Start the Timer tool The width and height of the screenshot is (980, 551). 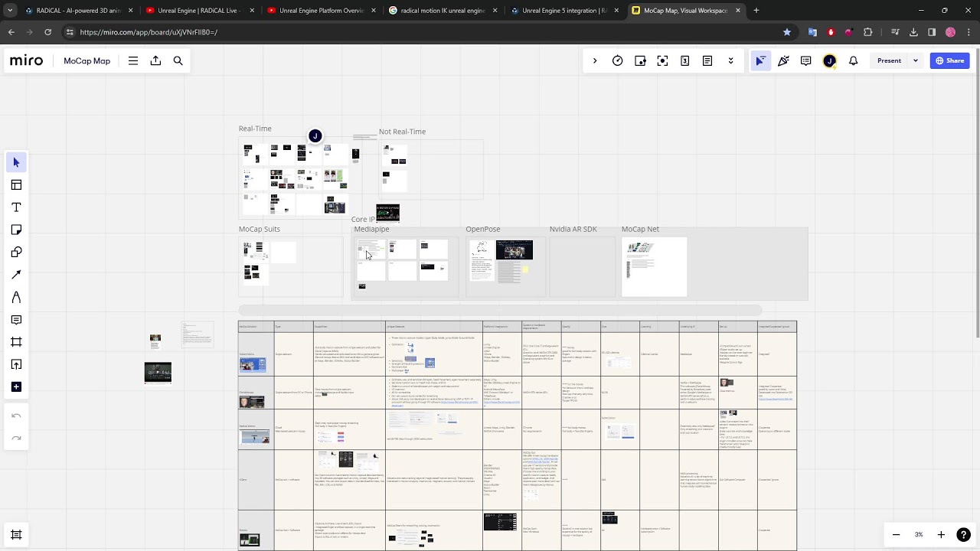(x=618, y=60)
